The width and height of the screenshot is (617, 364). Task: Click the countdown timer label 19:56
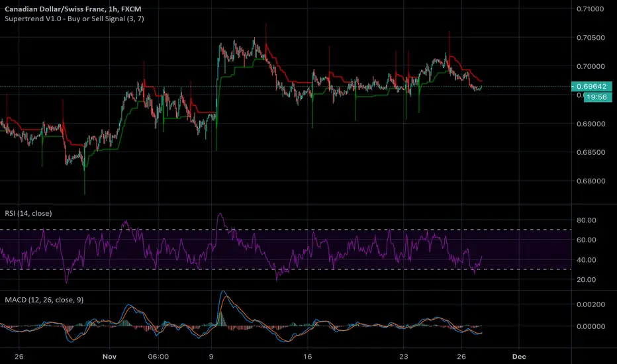597,97
